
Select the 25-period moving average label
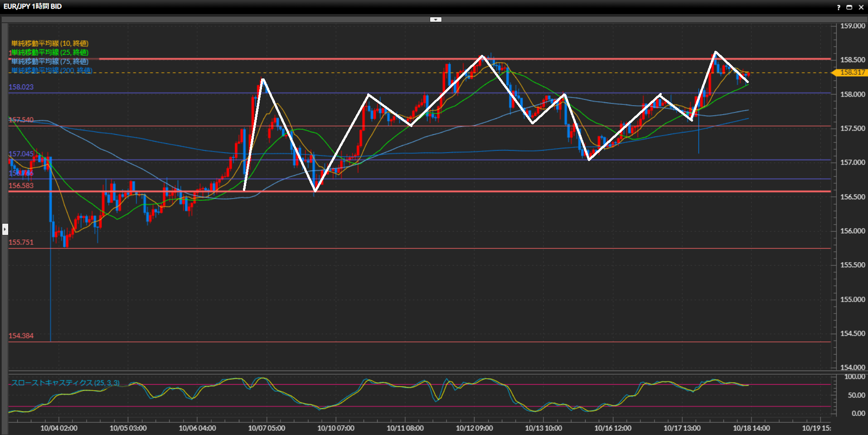(x=50, y=52)
